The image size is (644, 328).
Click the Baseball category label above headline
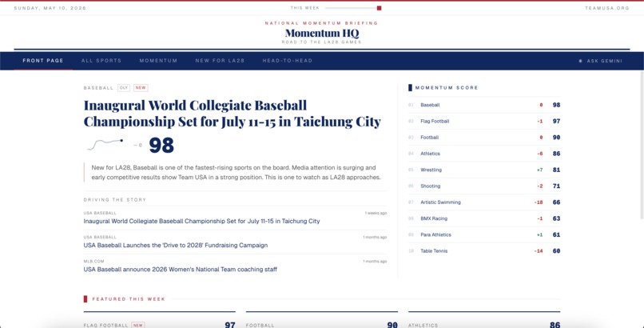98,88
